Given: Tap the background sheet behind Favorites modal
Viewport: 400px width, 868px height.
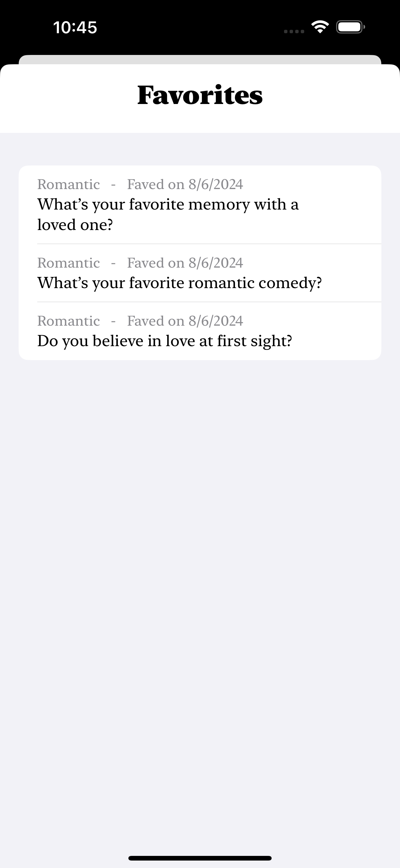Looking at the screenshot, I should coord(200,59).
